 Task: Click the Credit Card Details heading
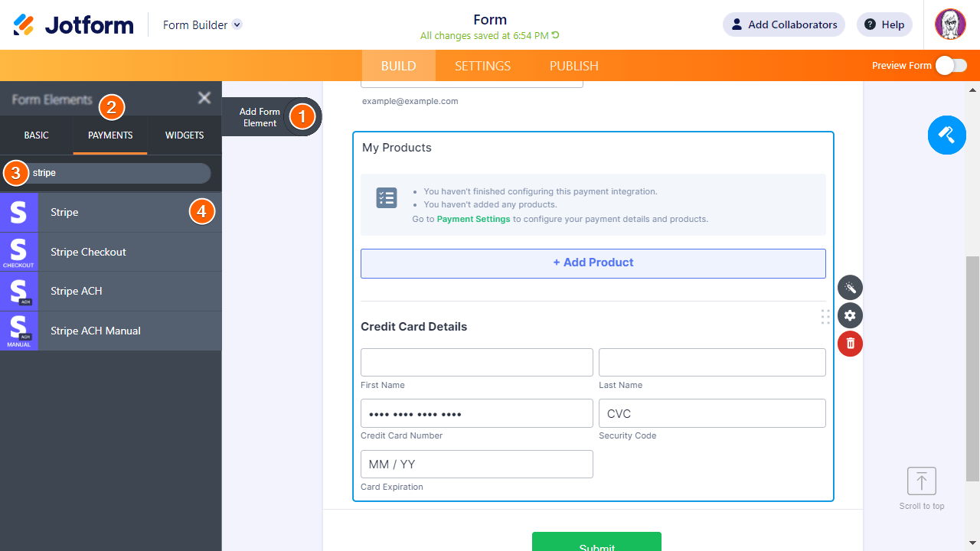pos(413,327)
